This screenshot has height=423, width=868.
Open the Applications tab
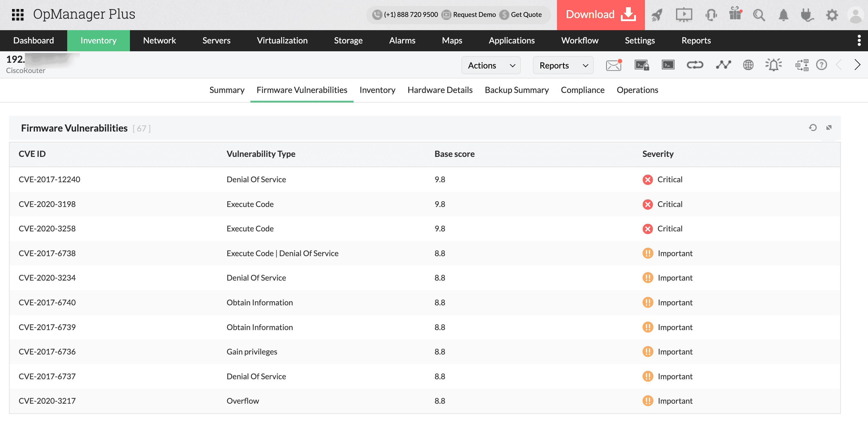point(511,40)
